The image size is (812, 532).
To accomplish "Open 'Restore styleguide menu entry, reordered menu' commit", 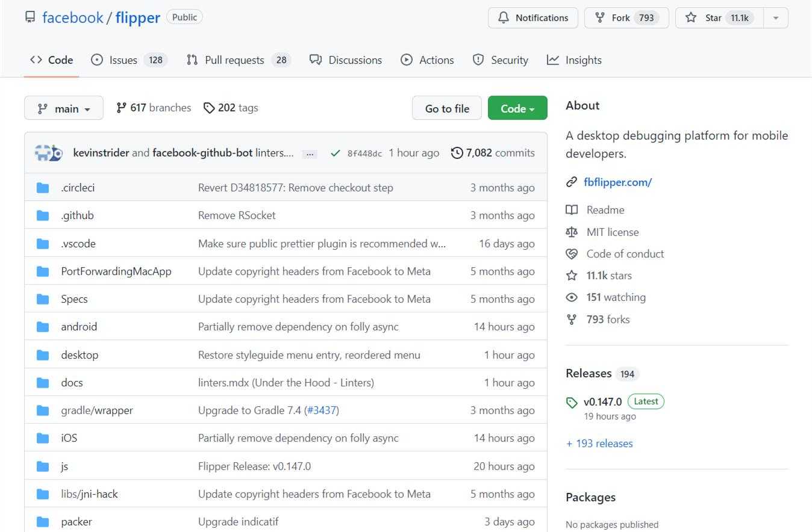I will coord(309,355).
